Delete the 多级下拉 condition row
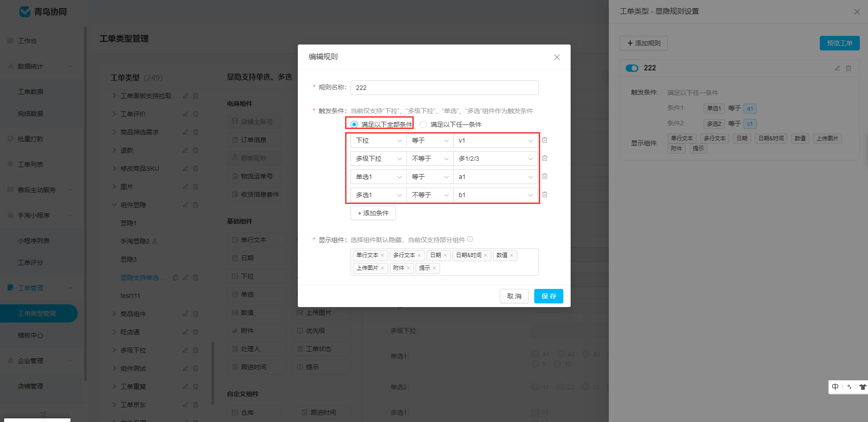The image size is (868, 422). [545, 158]
